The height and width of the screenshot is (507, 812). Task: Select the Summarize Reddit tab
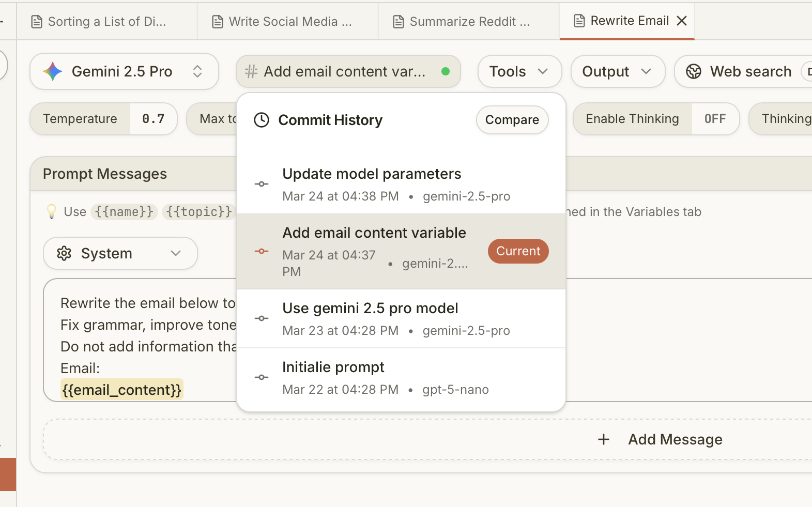(469, 22)
